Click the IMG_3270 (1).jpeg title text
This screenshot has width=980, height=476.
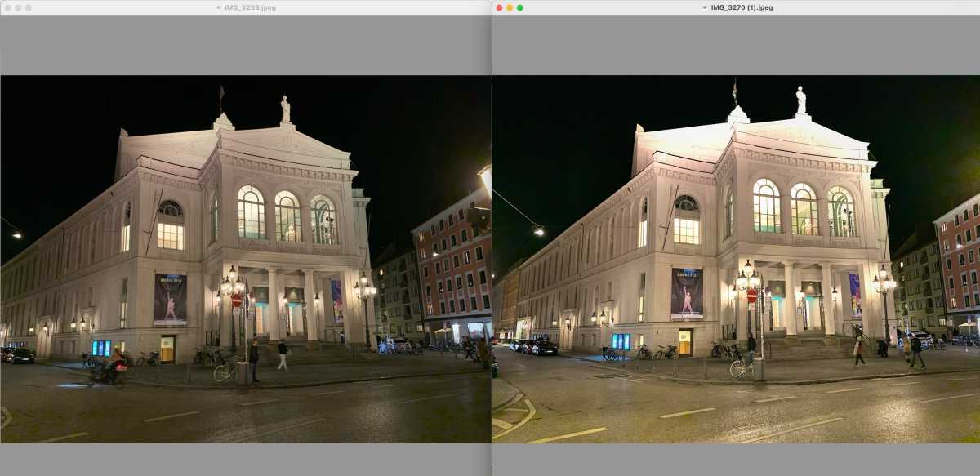742,7
